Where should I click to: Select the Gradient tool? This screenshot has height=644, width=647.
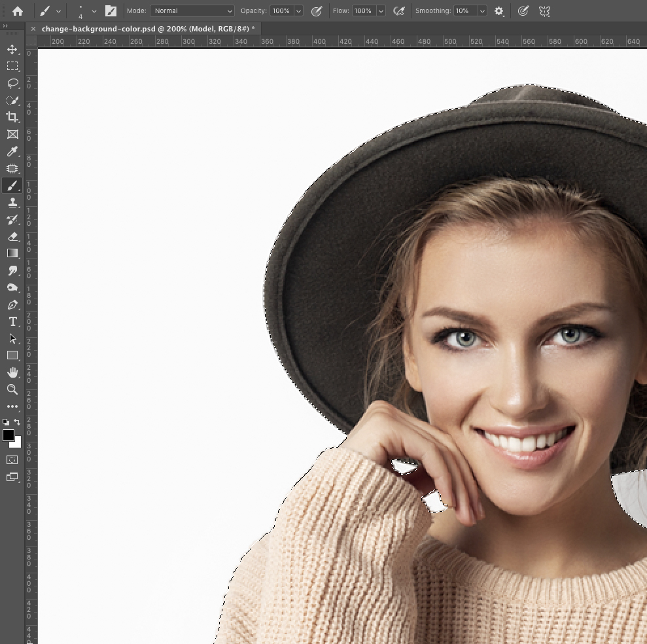[12, 253]
